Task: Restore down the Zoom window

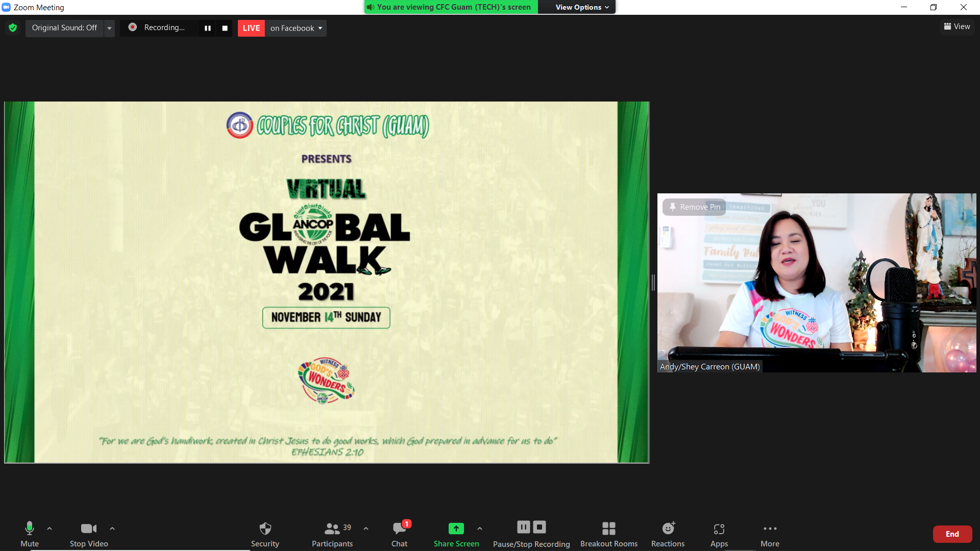Action: point(934,7)
